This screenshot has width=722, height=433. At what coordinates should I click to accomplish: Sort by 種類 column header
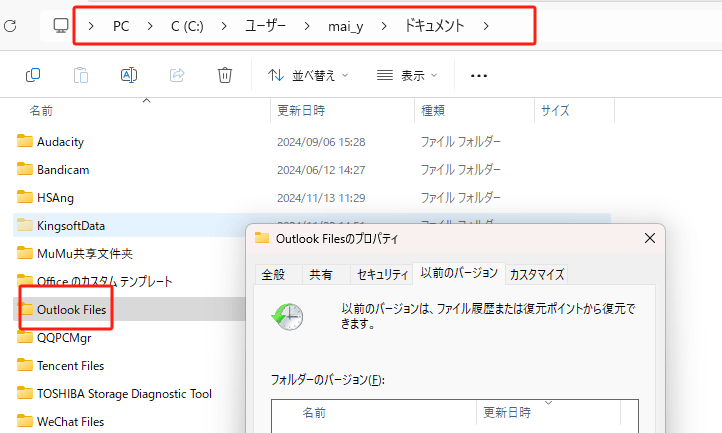[x=433, y=111]
